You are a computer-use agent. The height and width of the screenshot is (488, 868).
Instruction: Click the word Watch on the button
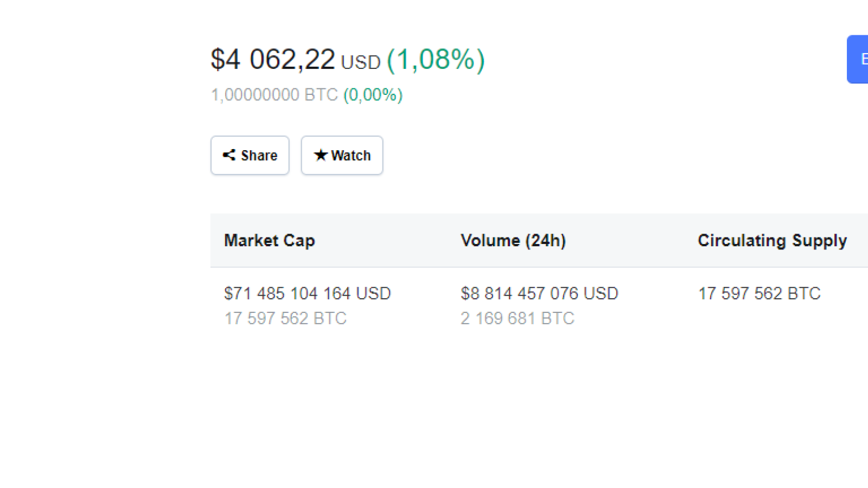click(351, 156)
